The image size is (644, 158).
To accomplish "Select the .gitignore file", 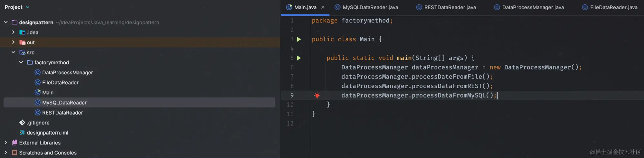I will (x=38, y=123).
